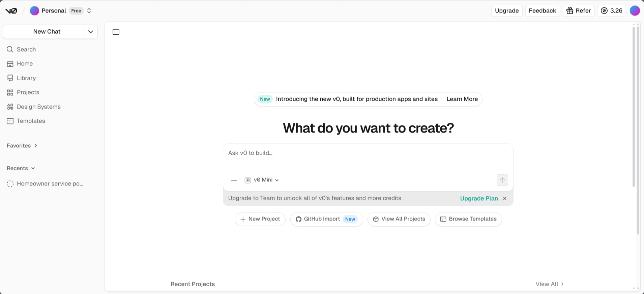The image size is (644, 294).
Task: Open the user profile avatar menu
Action: (635, 11)
